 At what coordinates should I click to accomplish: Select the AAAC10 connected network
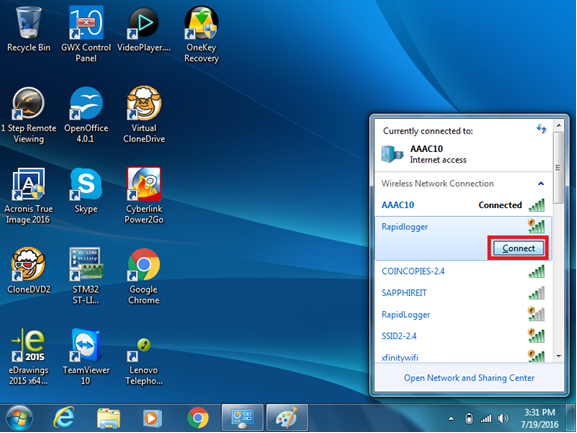[x=463, y=205]
